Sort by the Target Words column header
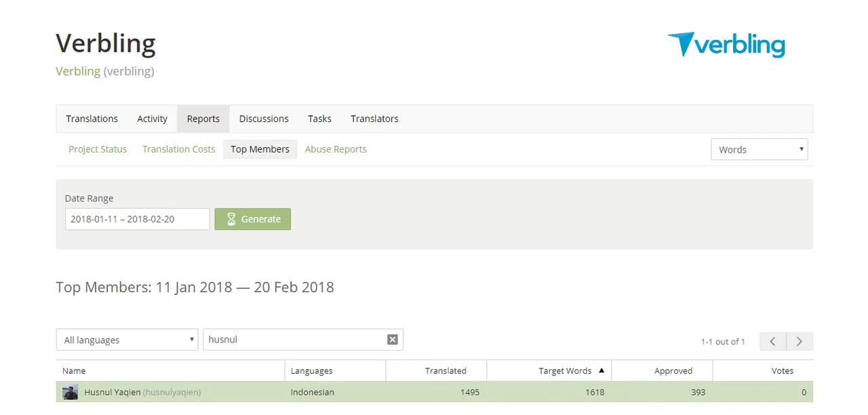868x415 pixels. (549, 371)
